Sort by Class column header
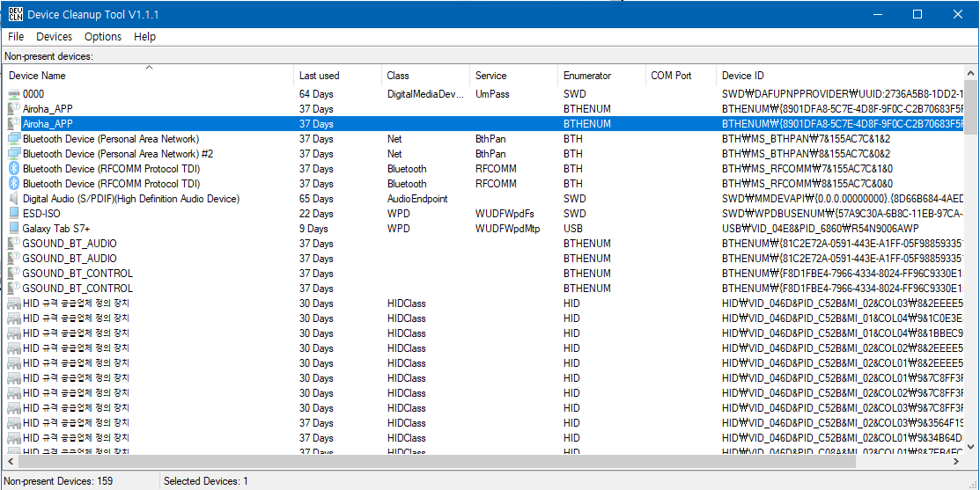Image resolution: width=980 pixels, height=490 pixels. (x=425, y=76)
